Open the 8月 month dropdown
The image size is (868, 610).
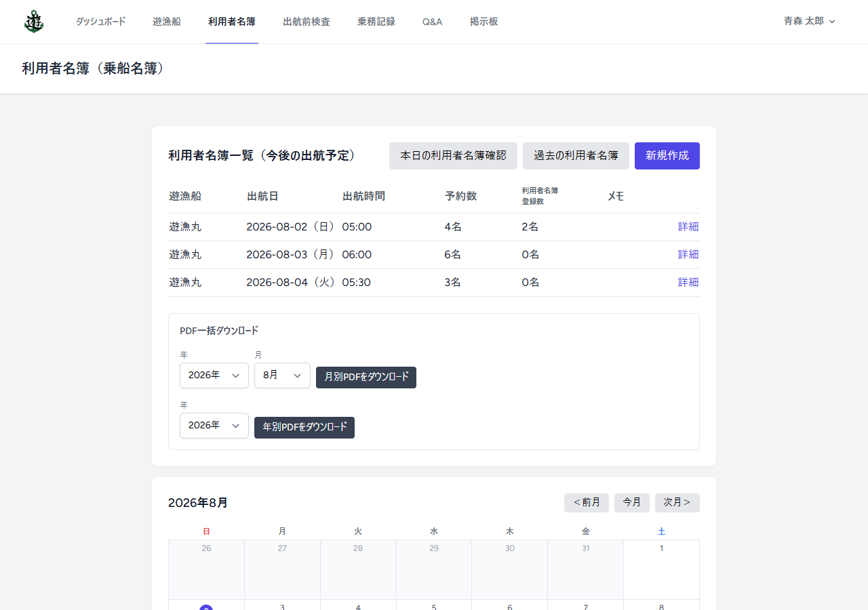(282, 375)
